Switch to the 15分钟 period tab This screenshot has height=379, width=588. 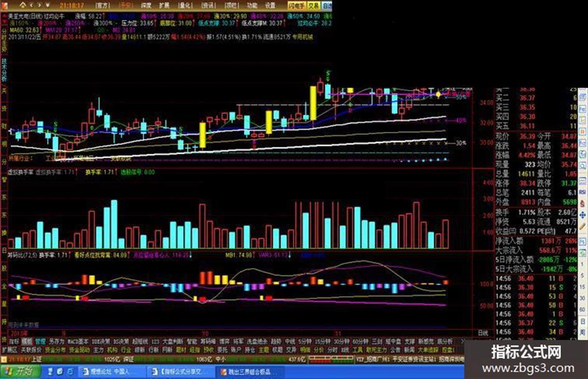(x=322, y=342)
